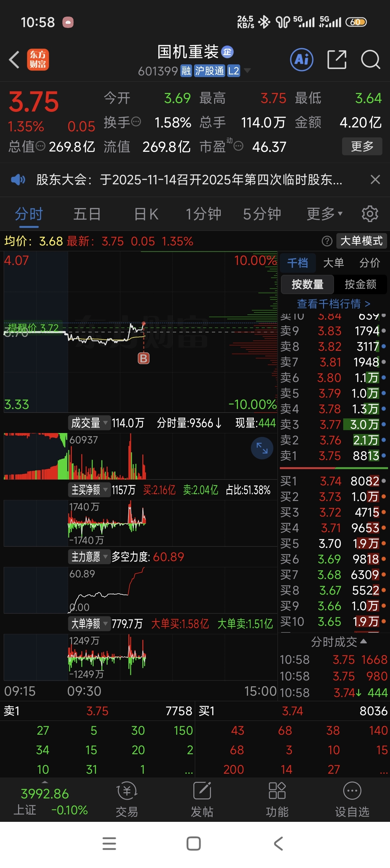The image size is (390, 868).
Task: Expand chart with fullscreen arrows icon
Action: pos(262,448)
